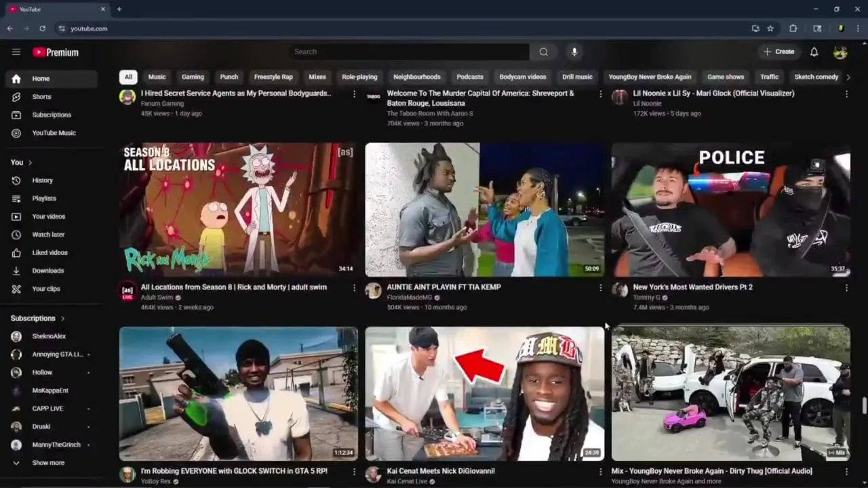Bookmark this page with star icon
The width and height of the screenshot is (868, 488).
770,28
